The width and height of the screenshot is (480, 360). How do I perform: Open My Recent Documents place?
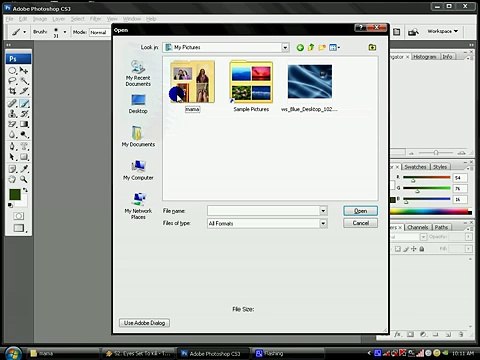[x=138, y=74]
